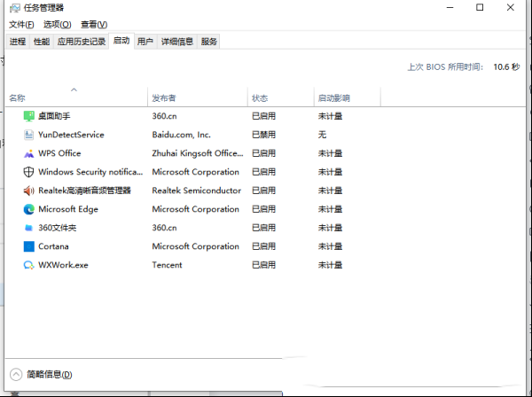Click the Realtek Semiconductor publisher cell

pyautogui.click(x=197, y=191)
